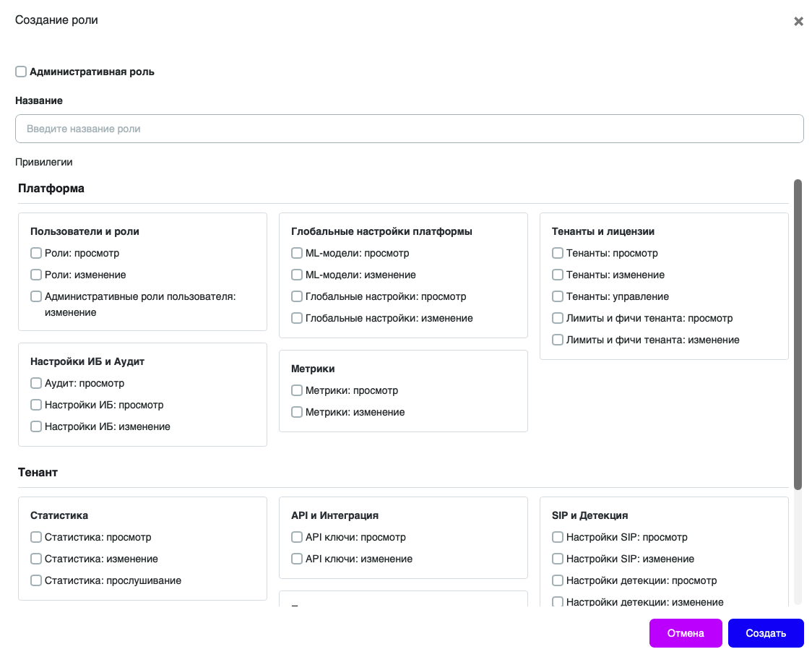Viewport: 812px width, 657px height.
Task: Click the Тенанты и лицензии title
Action: tap(602, 231)
